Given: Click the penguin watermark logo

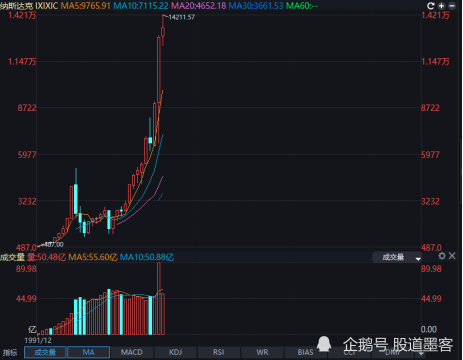Looking at the screenshot, I should point(324,344).
